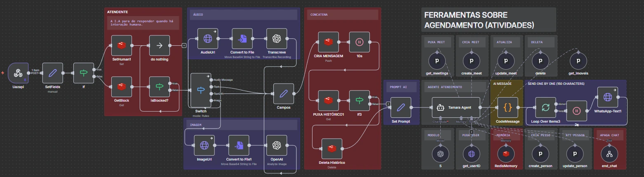Viewport: 644px width, 177px height.
Task: Click Switch node's Audio Message output handle
Action: (212, 80)
